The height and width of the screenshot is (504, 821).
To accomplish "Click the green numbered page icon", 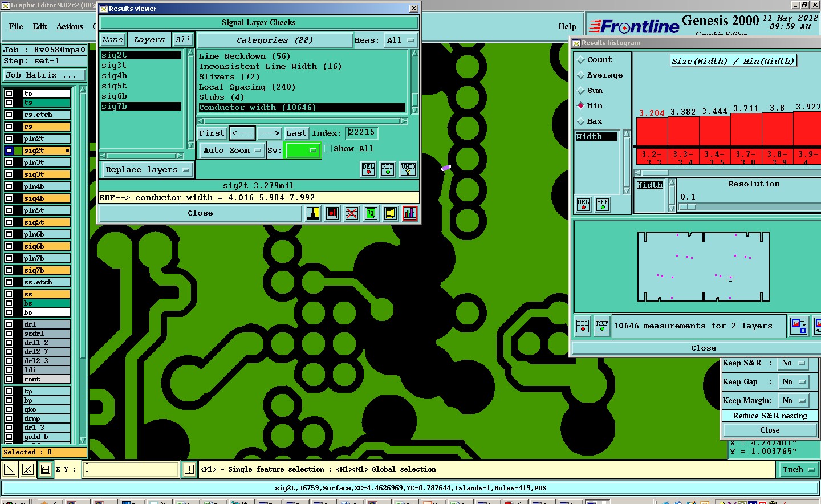I will tap(371, 213).
